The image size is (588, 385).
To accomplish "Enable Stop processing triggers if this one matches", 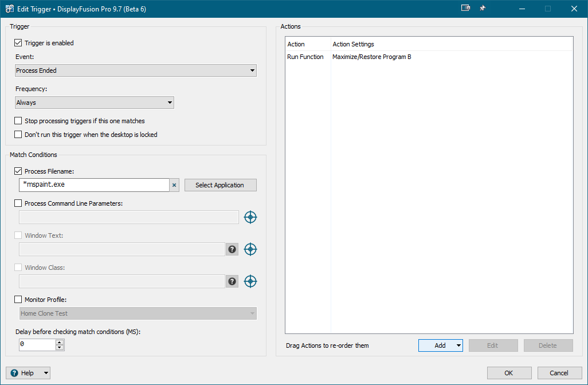I will point(18,121).
